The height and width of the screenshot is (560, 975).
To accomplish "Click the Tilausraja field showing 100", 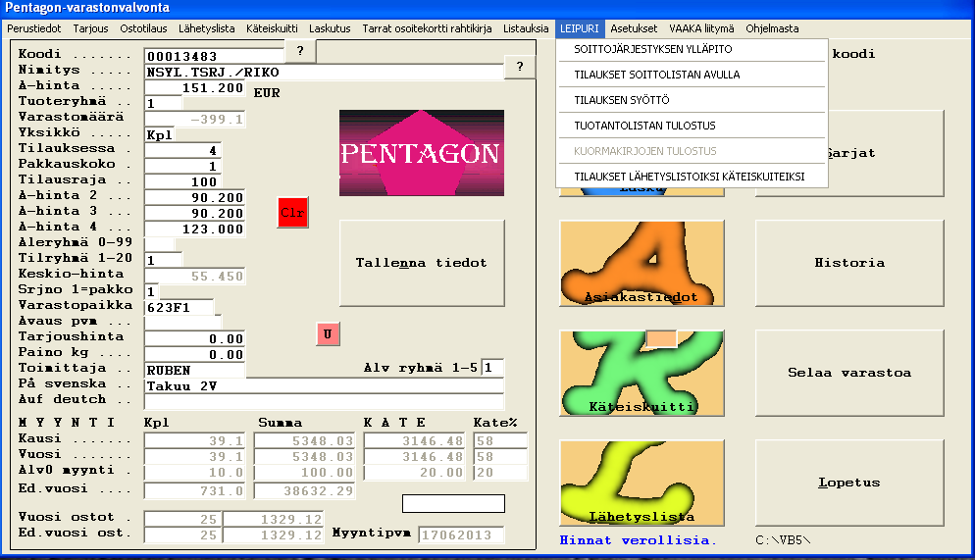I will pyautogui.click(x=182, y=181).
